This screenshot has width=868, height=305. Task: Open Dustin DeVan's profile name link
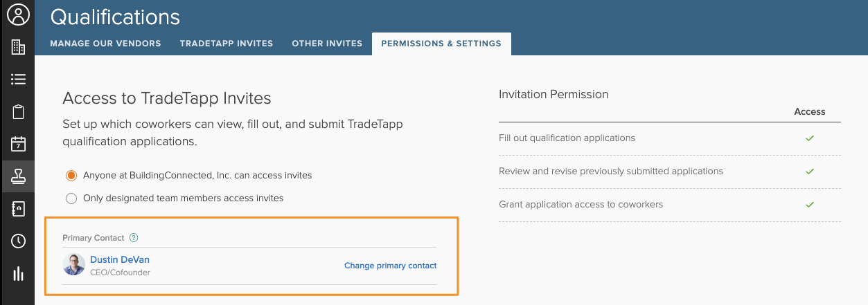click(120, 260)
